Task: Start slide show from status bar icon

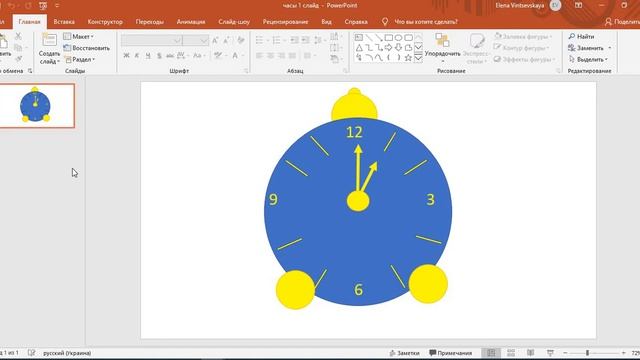Action: pos(550,353)
